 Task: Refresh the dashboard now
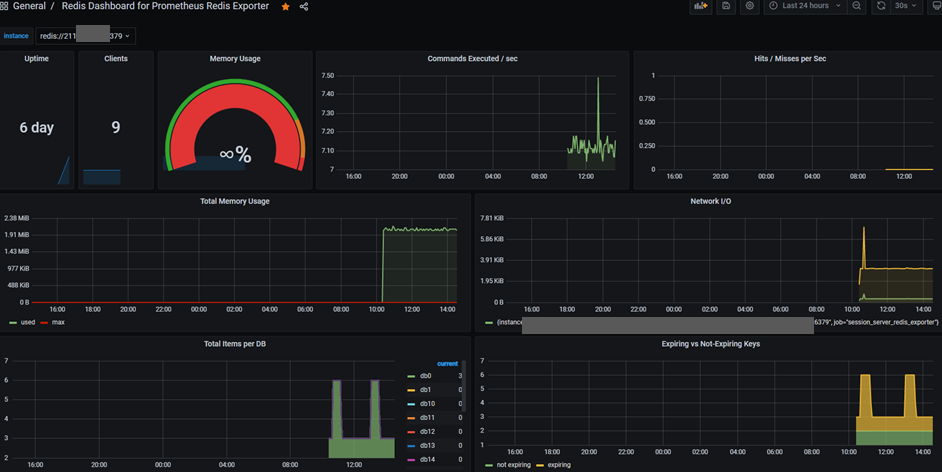tap(881, 6)
